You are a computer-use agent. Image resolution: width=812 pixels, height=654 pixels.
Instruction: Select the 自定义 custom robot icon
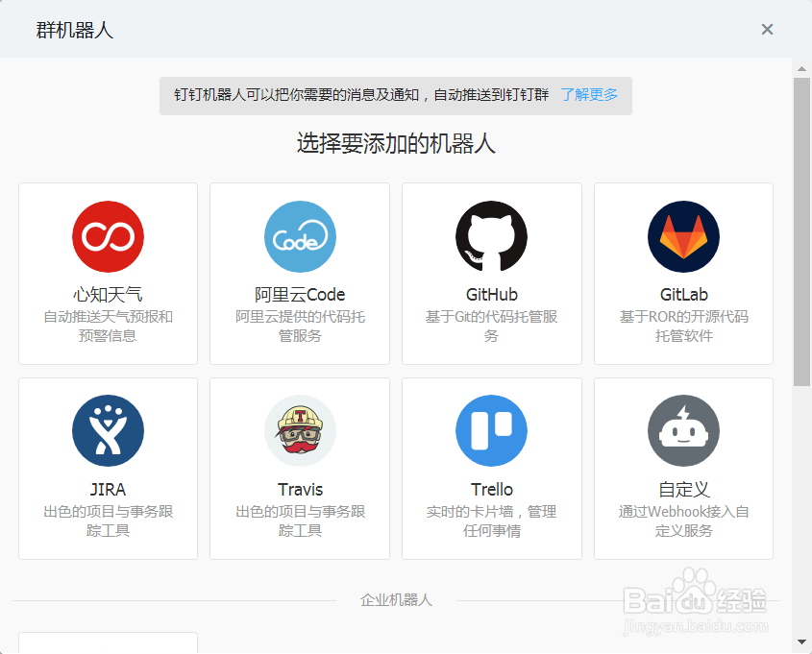click(x=683, y=430)
